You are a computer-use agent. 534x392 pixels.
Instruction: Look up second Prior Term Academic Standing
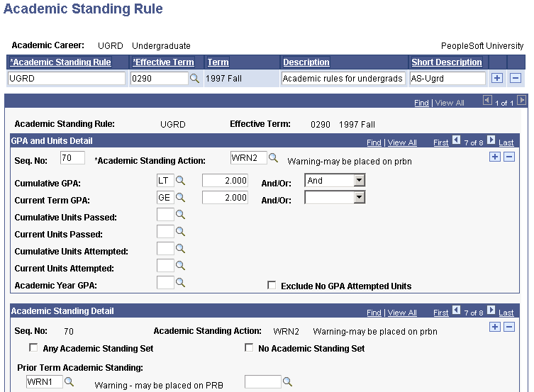[x=287, y=381]
